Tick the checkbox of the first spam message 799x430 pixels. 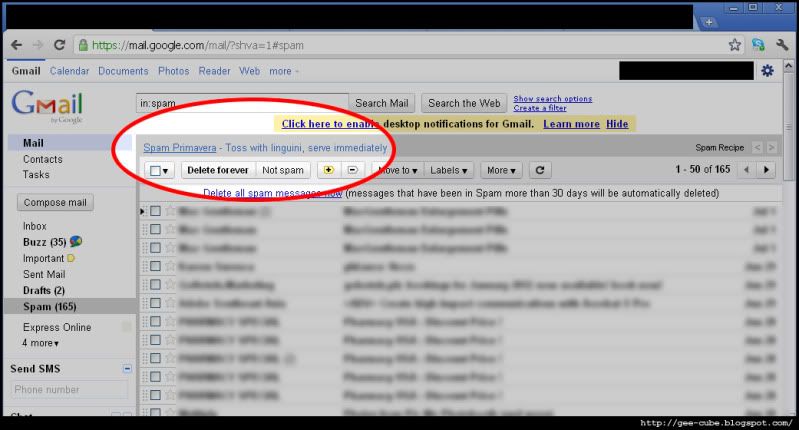(155, 211)
